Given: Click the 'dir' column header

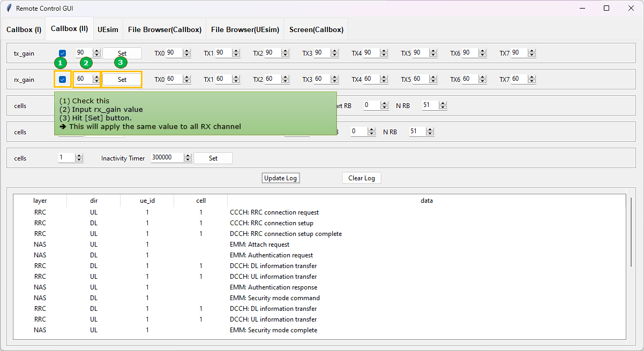Looking at the screenshot, I should [x=94, y=201].
